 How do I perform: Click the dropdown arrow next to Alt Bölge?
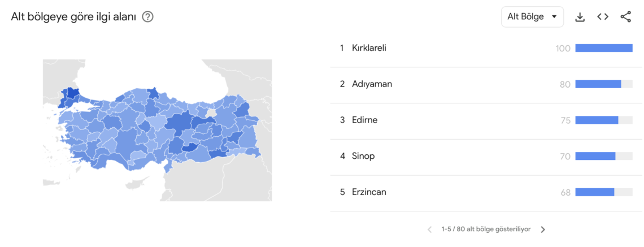click(554, 17)
